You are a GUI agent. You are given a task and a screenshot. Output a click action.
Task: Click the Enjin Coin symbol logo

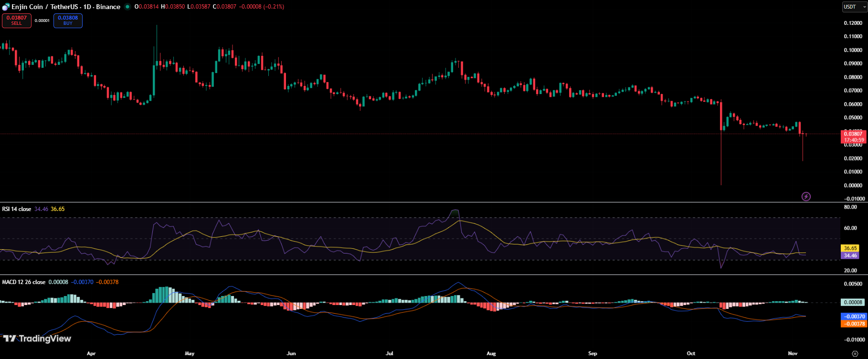(6, 7)
